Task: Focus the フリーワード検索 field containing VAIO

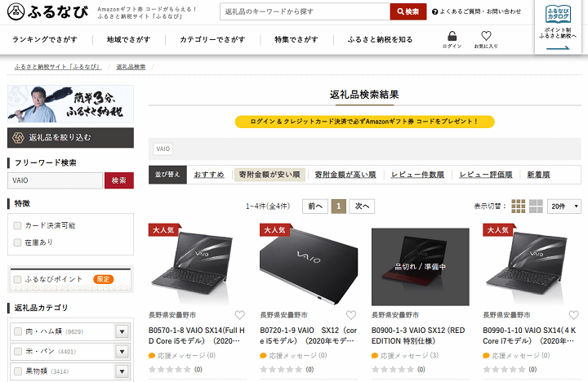Action: pos(56,180)
